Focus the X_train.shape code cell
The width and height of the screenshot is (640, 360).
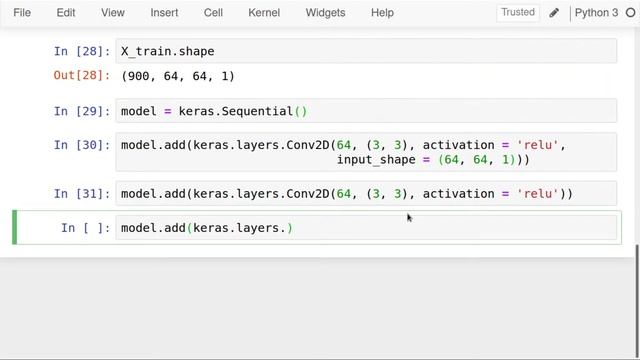point(366,51)
